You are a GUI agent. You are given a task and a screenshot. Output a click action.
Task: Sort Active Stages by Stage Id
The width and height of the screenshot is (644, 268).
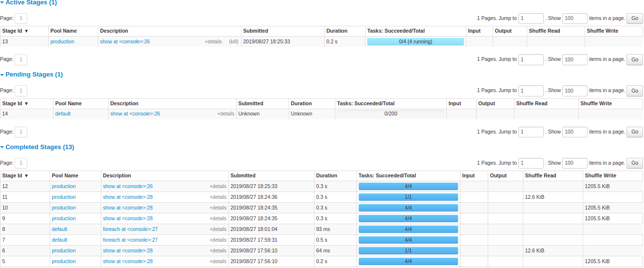[15, 31]
